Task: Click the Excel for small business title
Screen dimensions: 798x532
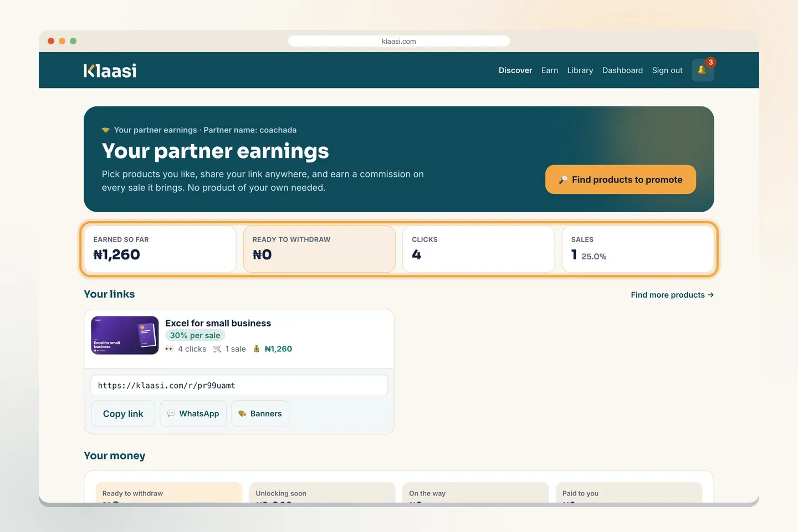Action: point(218,323)
